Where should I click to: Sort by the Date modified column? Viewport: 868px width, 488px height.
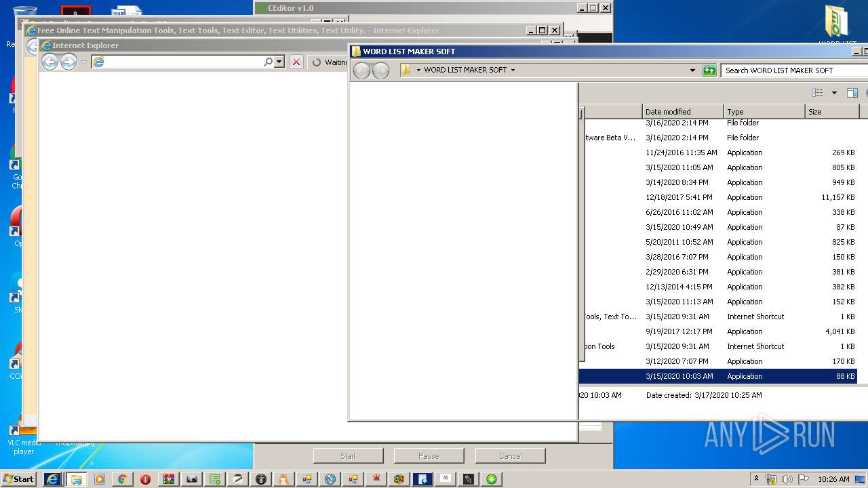click(683, 112)
